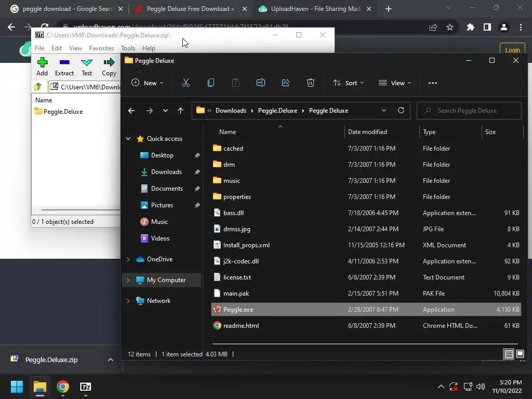Select Peggle.Deluxe folder in 7-Zip list
532x399 pixels.
[58, 112]
